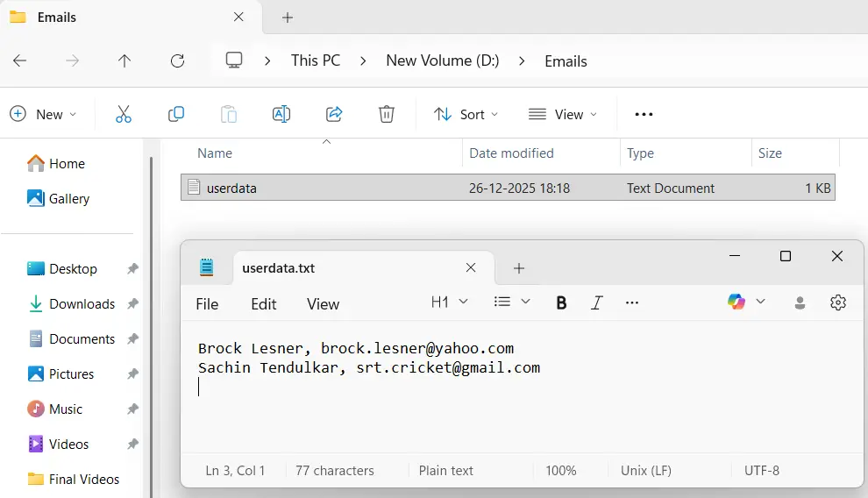This screenshot has height=498, width=868.
Task: Click the Copilot icon in Notepad
Action: click(736, 302)
